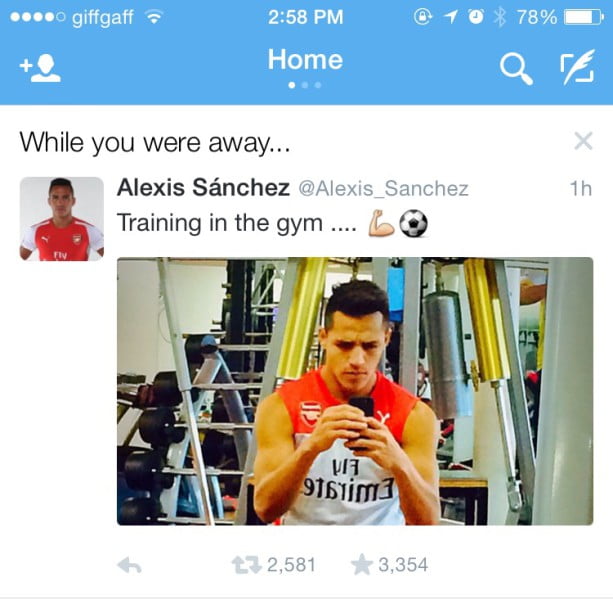Reply to the Alexis Sánchez tweet

click(x=129, y=565)
